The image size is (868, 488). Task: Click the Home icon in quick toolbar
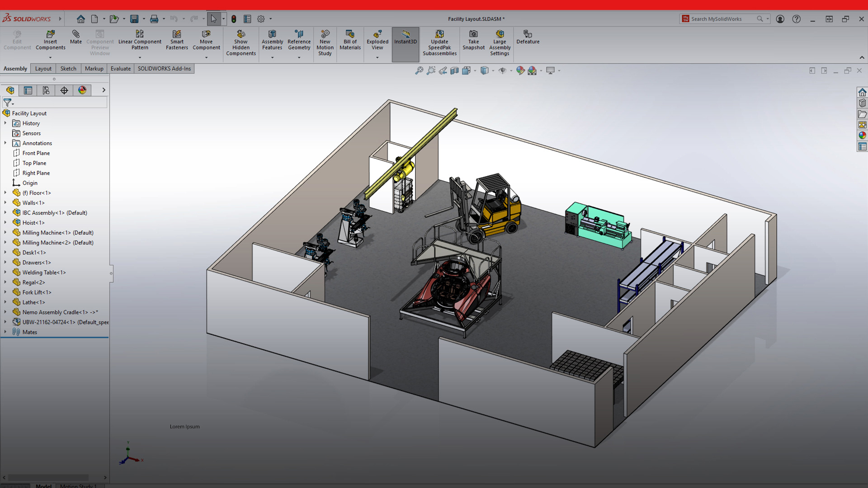pos(80,19)
